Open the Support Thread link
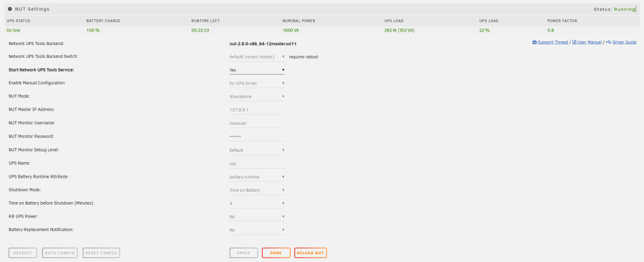The height and width of the screenshot is (262, 644). click(553, 42)
